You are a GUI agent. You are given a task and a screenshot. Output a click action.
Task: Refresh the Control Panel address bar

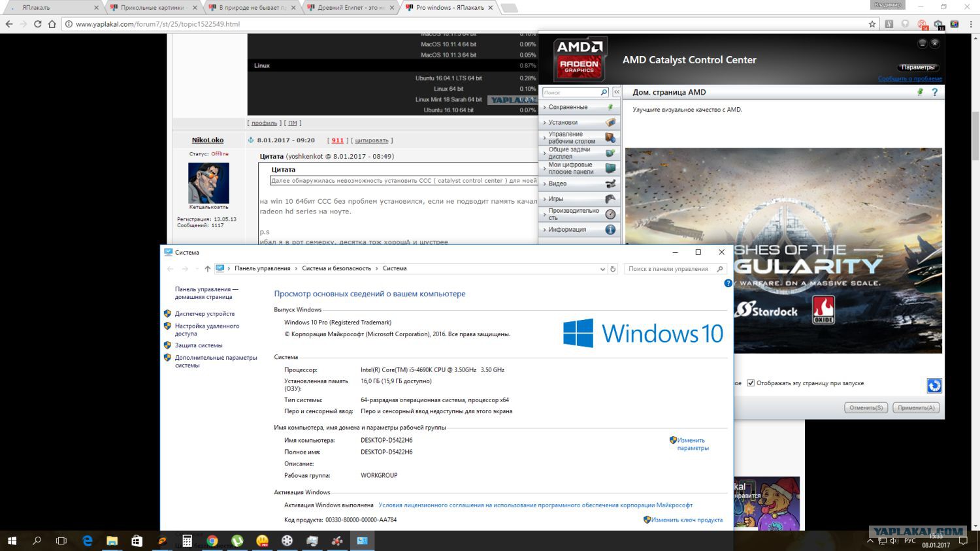[x=613, y=269]
